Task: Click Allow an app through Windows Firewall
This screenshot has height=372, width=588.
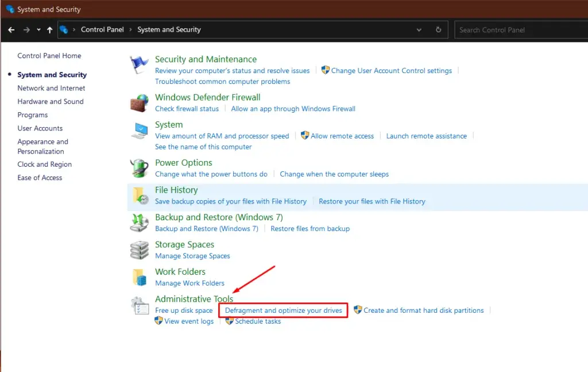Action: [x=293, y=109]
